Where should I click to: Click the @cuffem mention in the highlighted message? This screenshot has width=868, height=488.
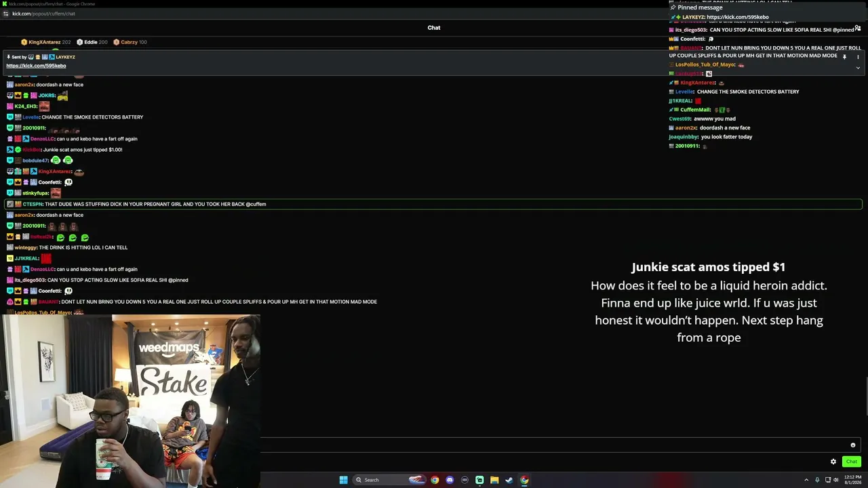pos(256,204)
